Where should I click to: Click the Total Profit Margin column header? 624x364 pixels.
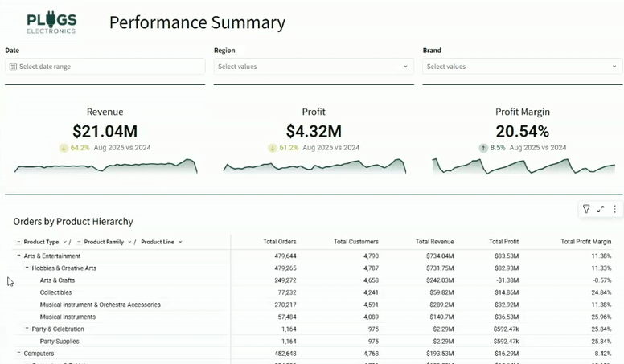tap(586, 242)
